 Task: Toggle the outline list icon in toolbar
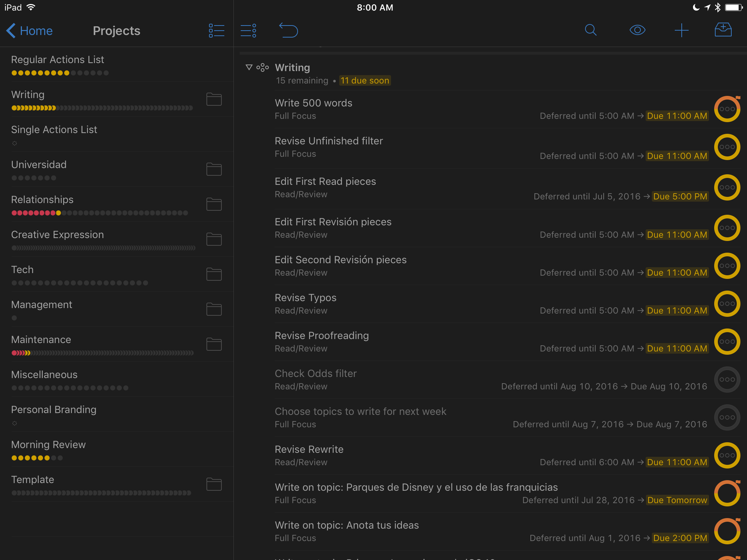point(248,31)
